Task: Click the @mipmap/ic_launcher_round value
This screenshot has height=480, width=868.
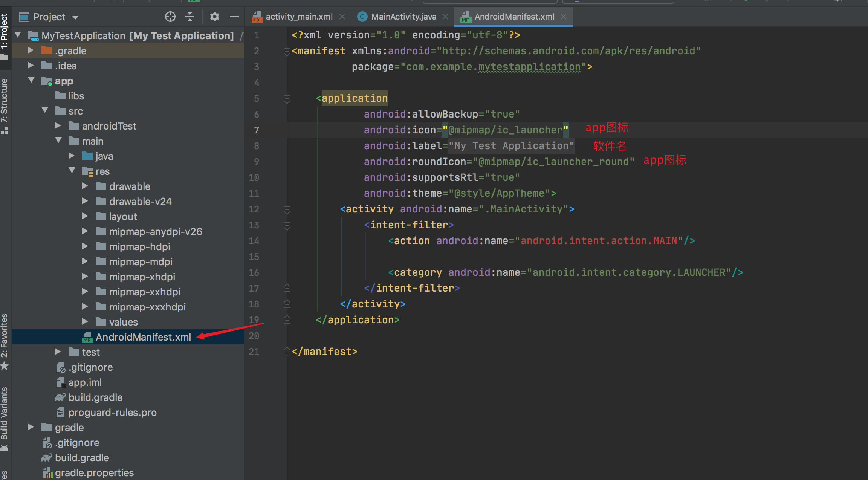Action: pyautogui.click(x=553, y=162)
